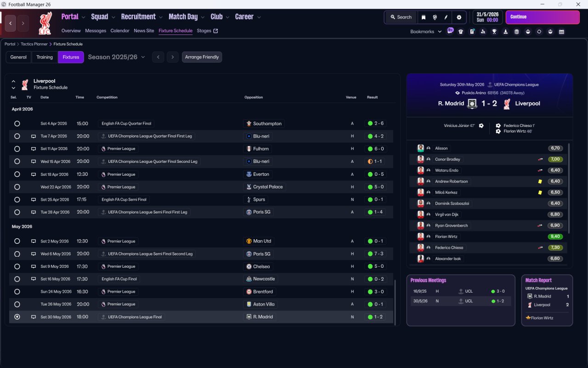Click the R. Madrid crest in match header
588x368 pixels.
tap(472, 103)
